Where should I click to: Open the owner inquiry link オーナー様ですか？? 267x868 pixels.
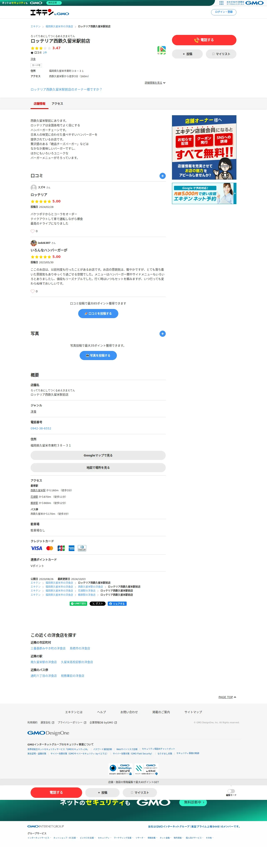point(66,90)
